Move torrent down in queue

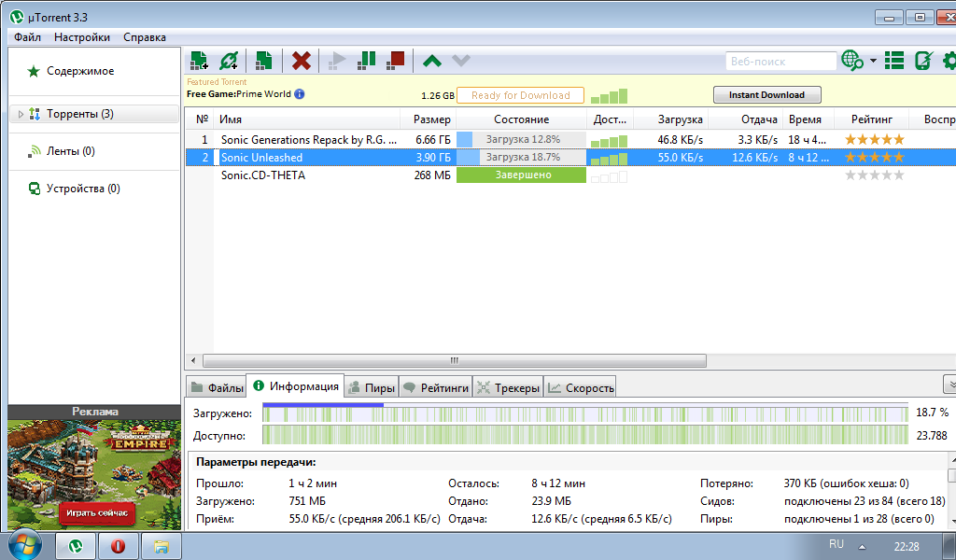(461, 61)
